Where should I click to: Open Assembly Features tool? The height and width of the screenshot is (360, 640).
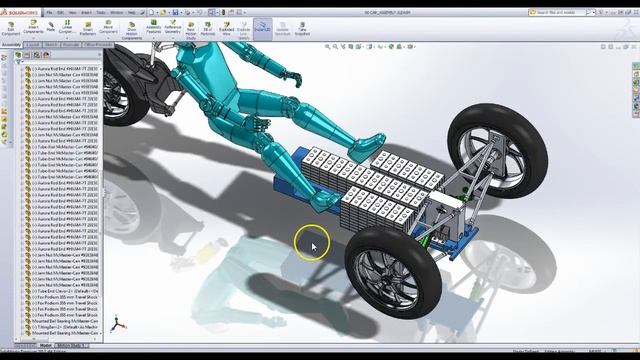point(153,27)
